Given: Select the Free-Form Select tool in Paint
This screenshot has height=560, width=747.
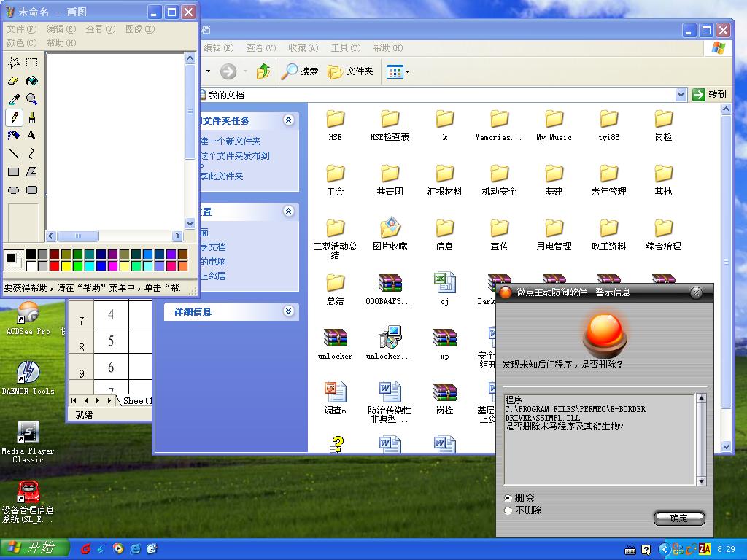Looking at the screenshot, I should pyautogui.click(x=14, y=63).
